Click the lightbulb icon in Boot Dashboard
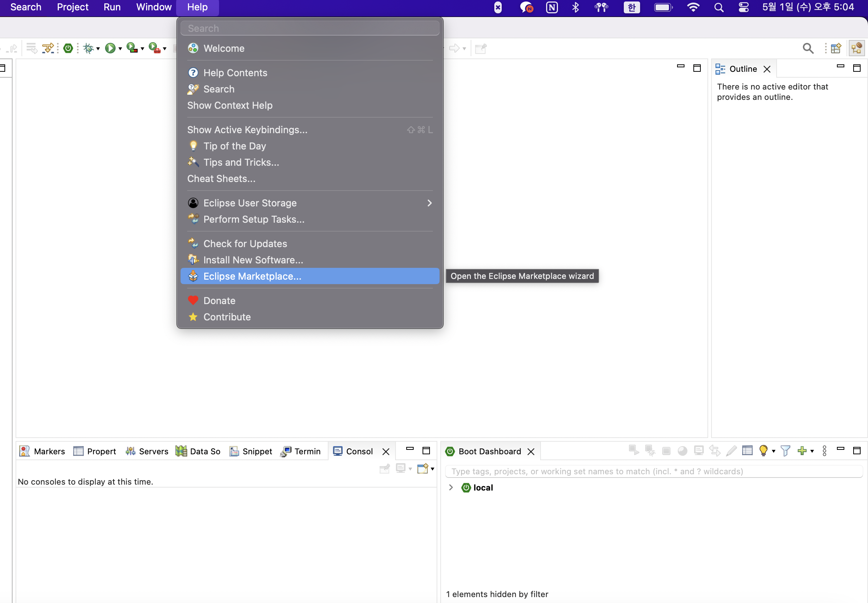The height and width of the screenshot is (603, 868). [x=763, y=450]
